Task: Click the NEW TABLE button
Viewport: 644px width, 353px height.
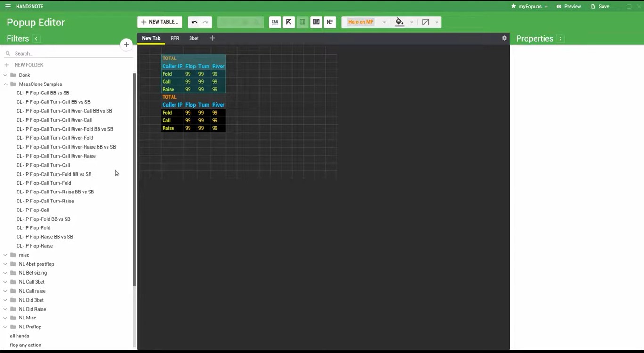Action: (x=160, y=22)
